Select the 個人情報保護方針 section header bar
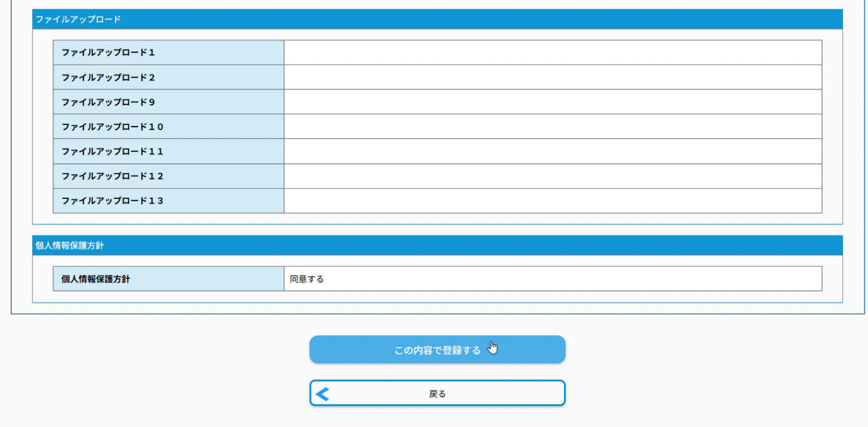 point(437,246)
